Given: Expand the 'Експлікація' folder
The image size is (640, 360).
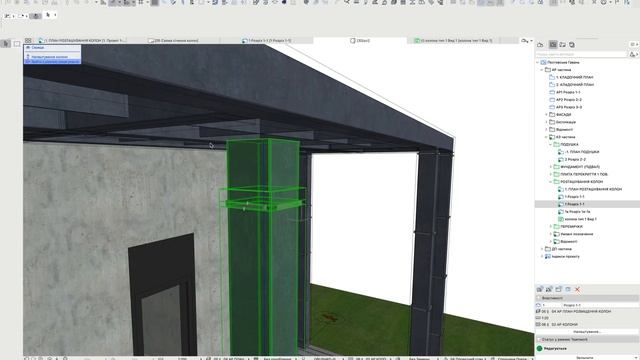Looking at the screenshot, I should pyautogui.click(x=547, y=122).
